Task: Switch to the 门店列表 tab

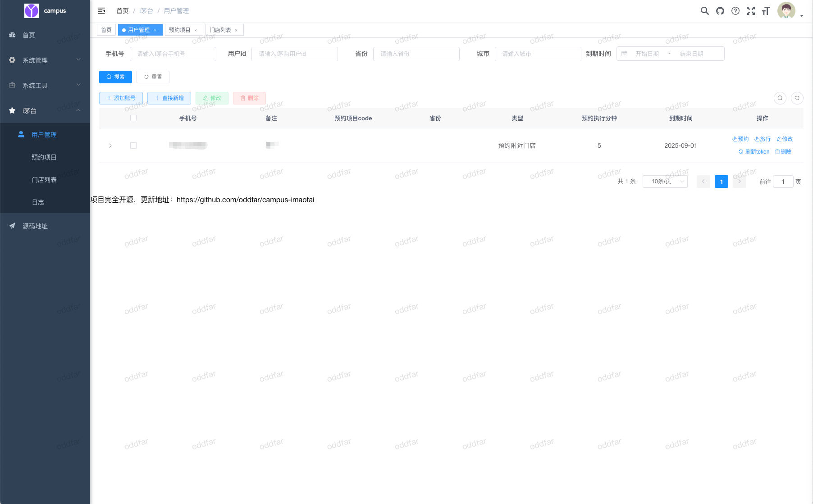Action: [x=220, y=30]
